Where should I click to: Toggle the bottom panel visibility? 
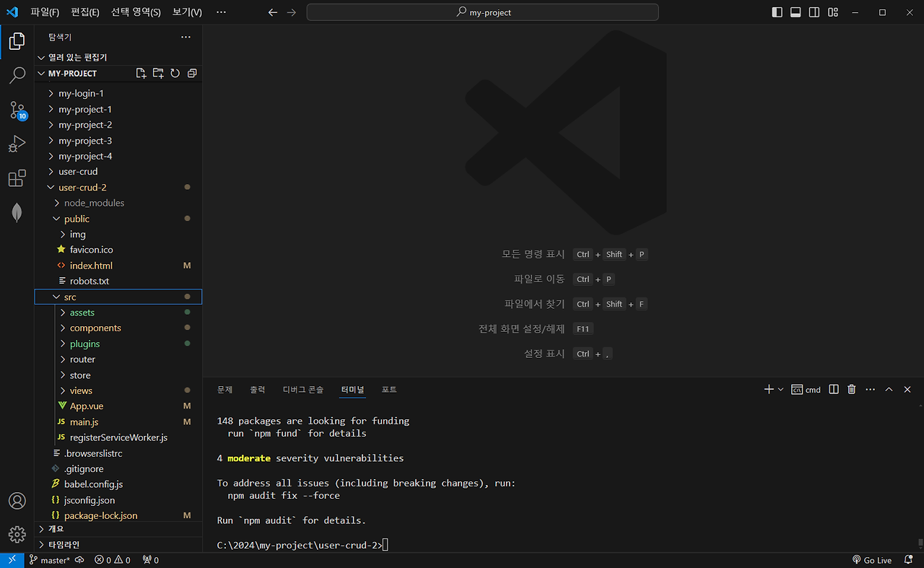point(796,12)
